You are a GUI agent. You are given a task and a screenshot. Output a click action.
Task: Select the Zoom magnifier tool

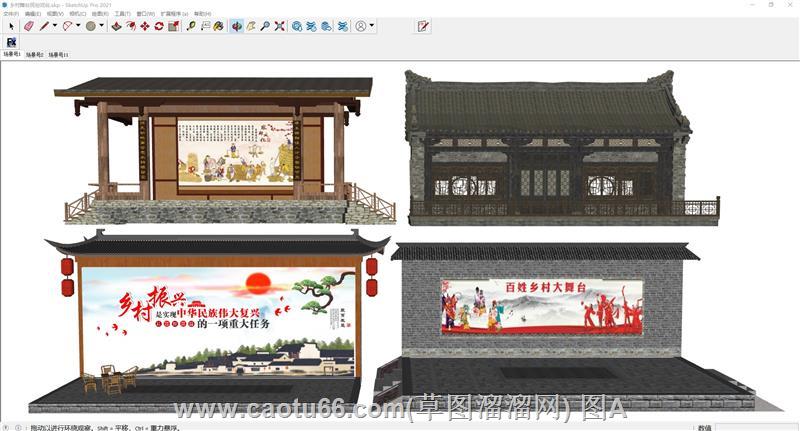(x=265, y=26)
